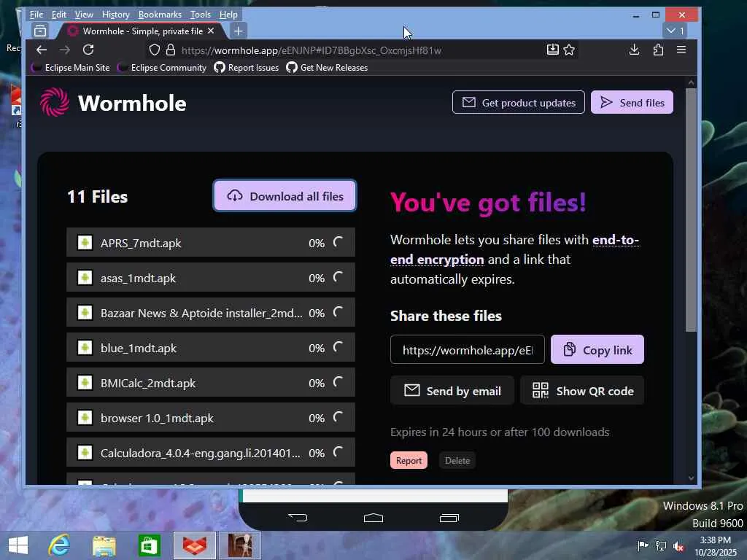Close the Wormhole tab
The width and height of the screenshot is (747, 560).
211,31
